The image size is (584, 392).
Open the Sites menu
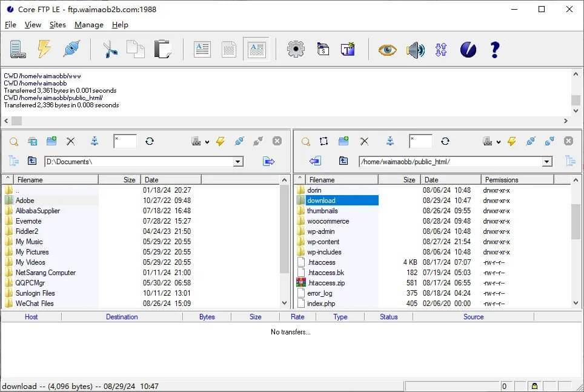58,25
